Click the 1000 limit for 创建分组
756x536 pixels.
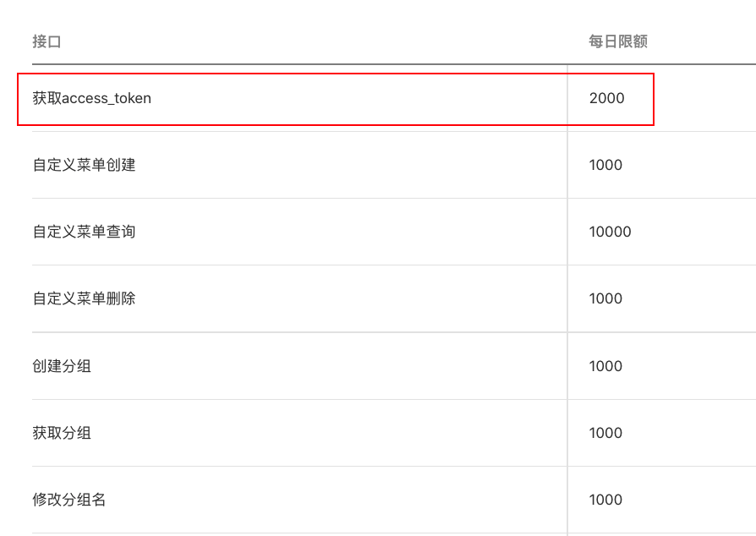click(x=605, y=366)
